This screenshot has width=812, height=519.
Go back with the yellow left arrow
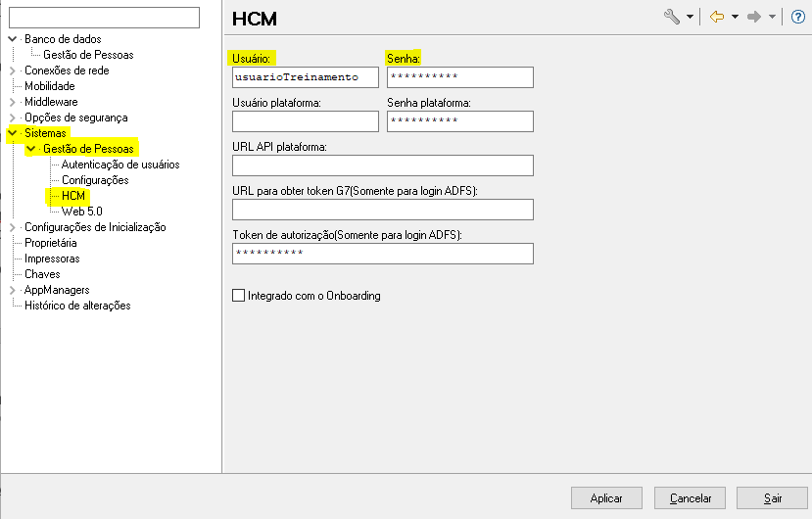pyautogui.click(x=717, y=17)
